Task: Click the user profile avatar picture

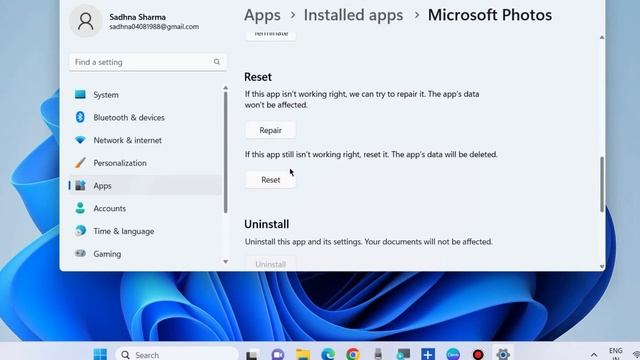Action: pos(86,21)
